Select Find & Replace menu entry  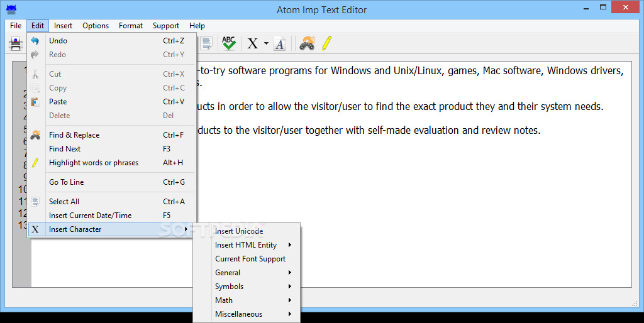[x=112, y=135]
